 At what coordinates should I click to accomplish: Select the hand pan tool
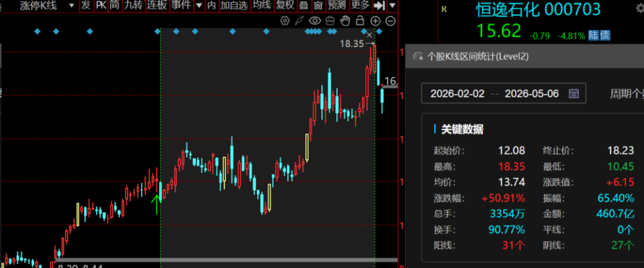pos(345,21)
